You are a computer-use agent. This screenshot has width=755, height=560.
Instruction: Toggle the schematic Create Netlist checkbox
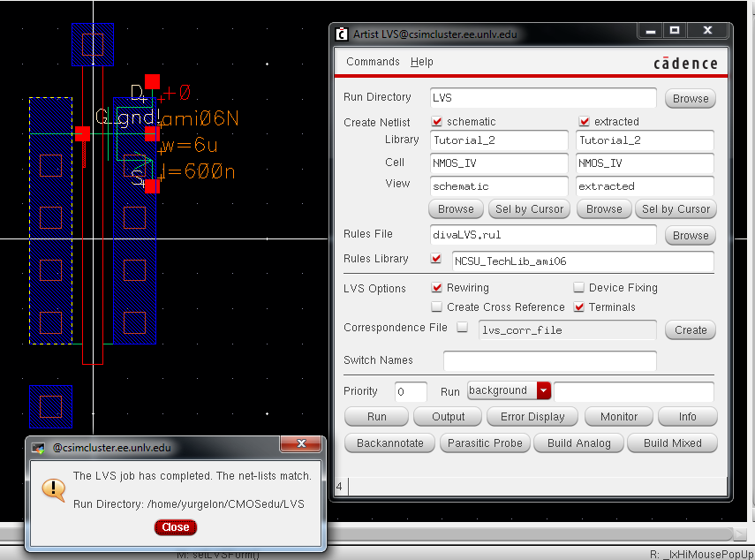437,121
